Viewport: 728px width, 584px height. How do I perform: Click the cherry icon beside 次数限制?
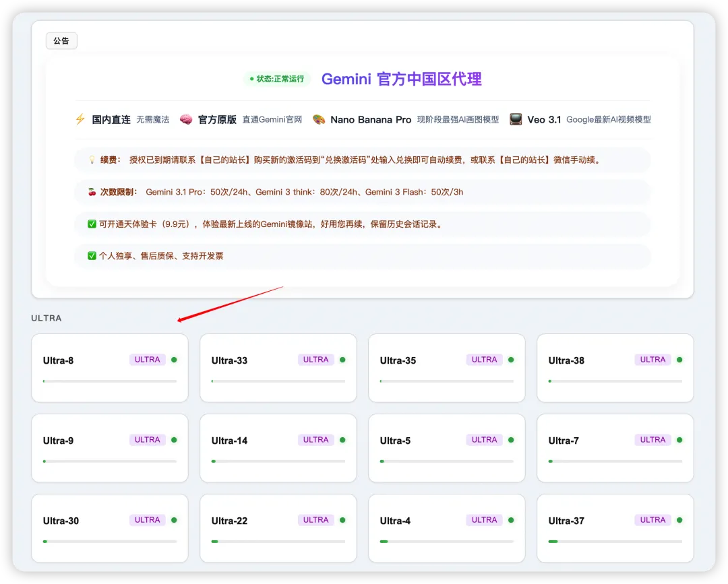coord(92,192)
